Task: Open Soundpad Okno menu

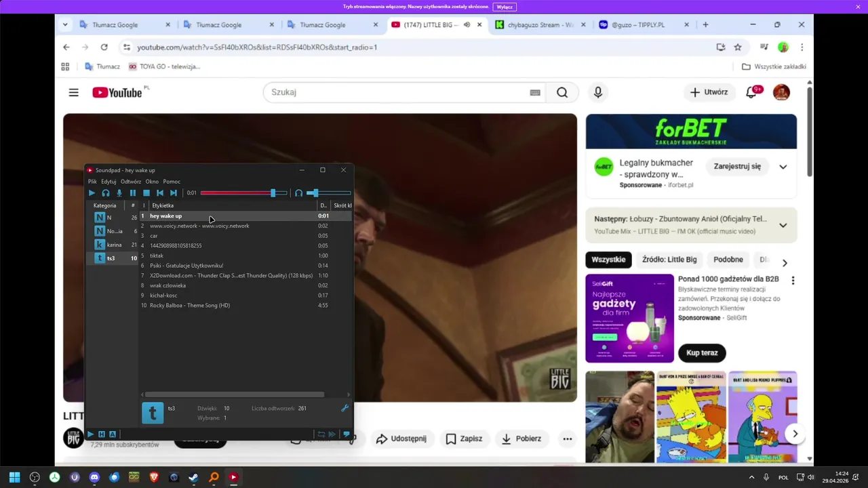Action: tap(152, 182)
